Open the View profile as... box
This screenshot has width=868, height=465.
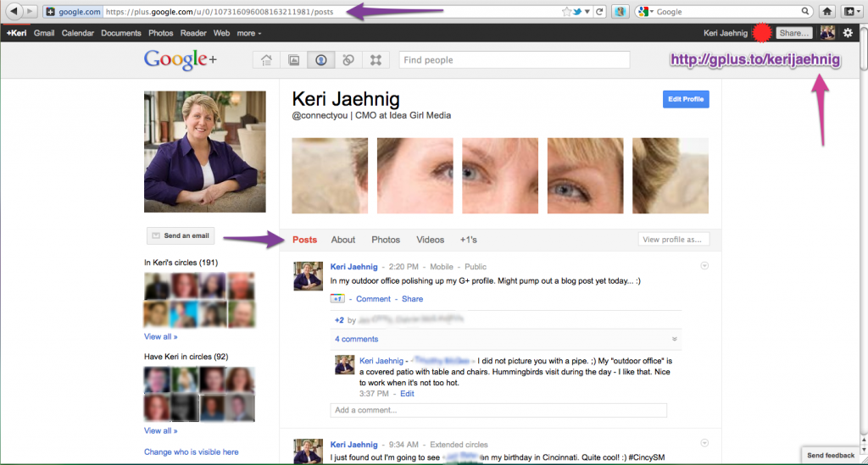point(673,240)
